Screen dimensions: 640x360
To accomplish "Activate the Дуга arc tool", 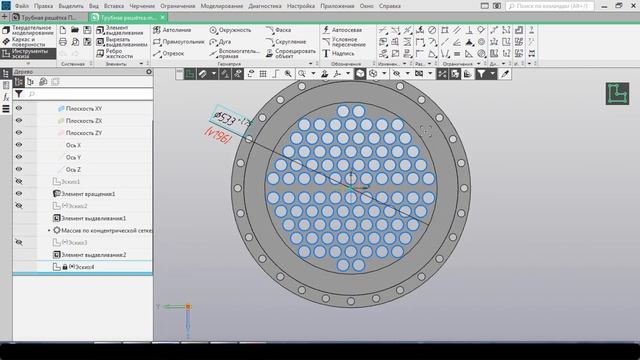I will click(x=220, y=42).
